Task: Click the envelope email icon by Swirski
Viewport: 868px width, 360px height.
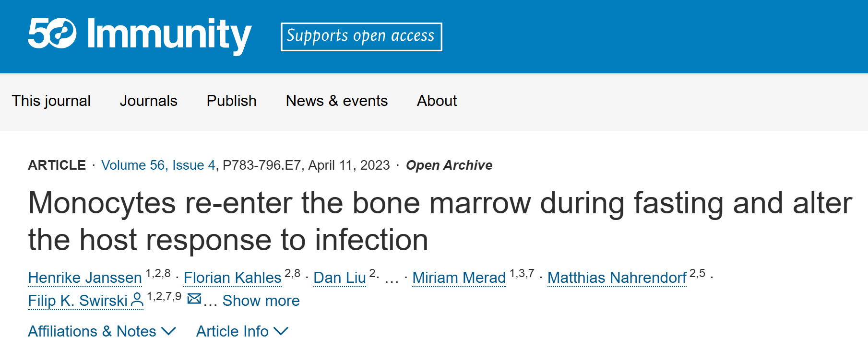Action: [x=194, y=299]
